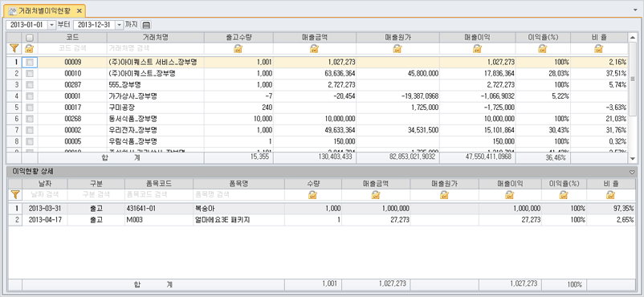The height and width of the screenshot is (297, 644).
Task: Tick the select-all checkbox in grid header
Action: 29,38
